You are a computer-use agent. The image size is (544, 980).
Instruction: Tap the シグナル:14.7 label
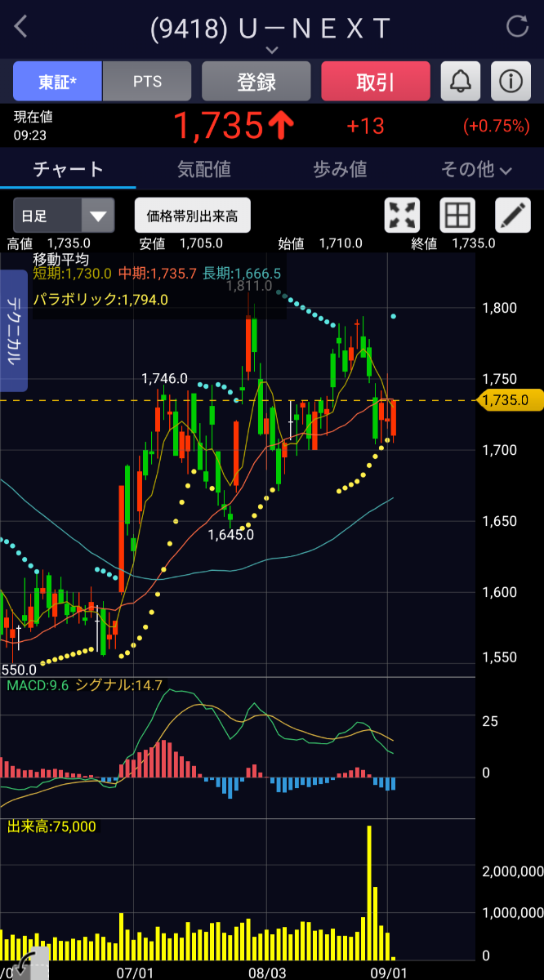(119, 685)
